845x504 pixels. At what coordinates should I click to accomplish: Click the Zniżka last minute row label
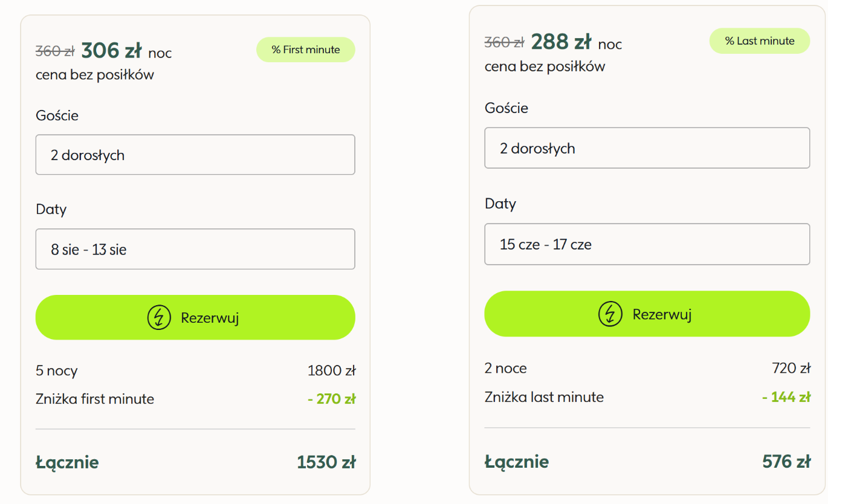pyautogui.click(x=544, y=397)
